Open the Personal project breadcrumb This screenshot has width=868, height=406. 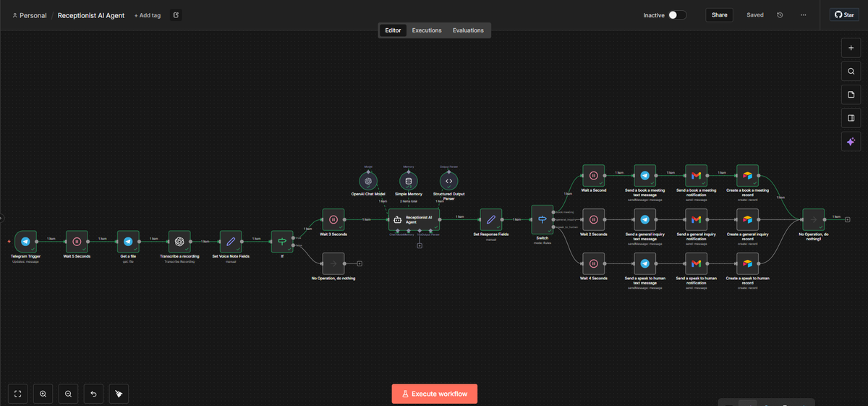[30, 15]
